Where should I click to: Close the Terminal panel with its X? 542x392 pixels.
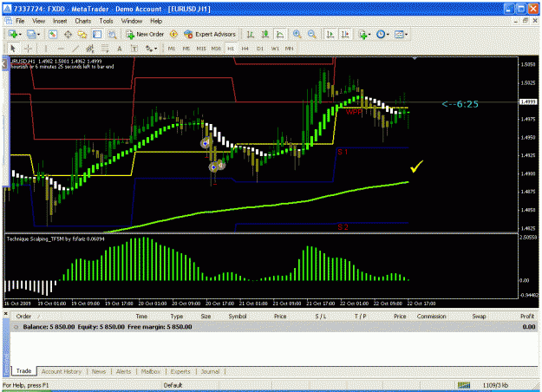pos(5,314)
